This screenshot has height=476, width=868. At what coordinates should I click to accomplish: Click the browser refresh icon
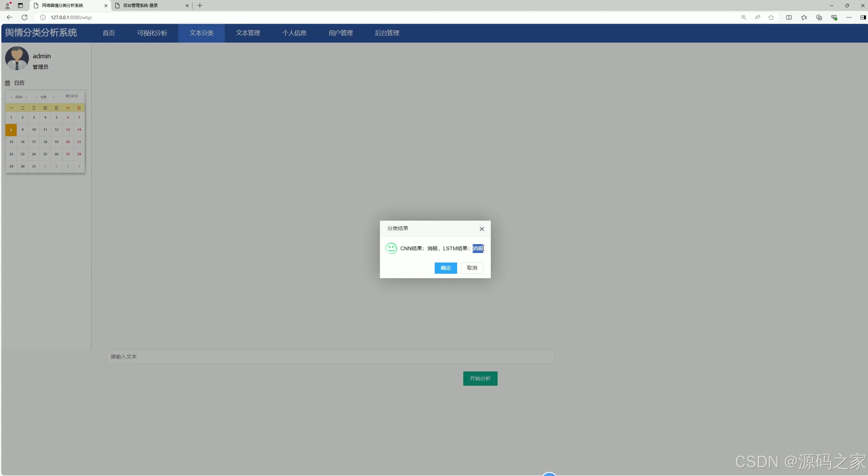point(24,17)
